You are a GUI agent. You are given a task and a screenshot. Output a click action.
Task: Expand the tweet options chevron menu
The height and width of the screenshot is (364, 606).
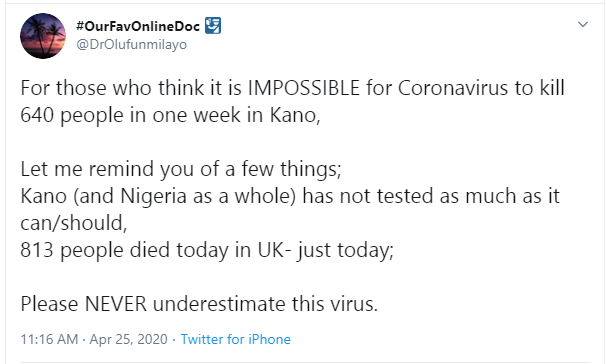582,24
